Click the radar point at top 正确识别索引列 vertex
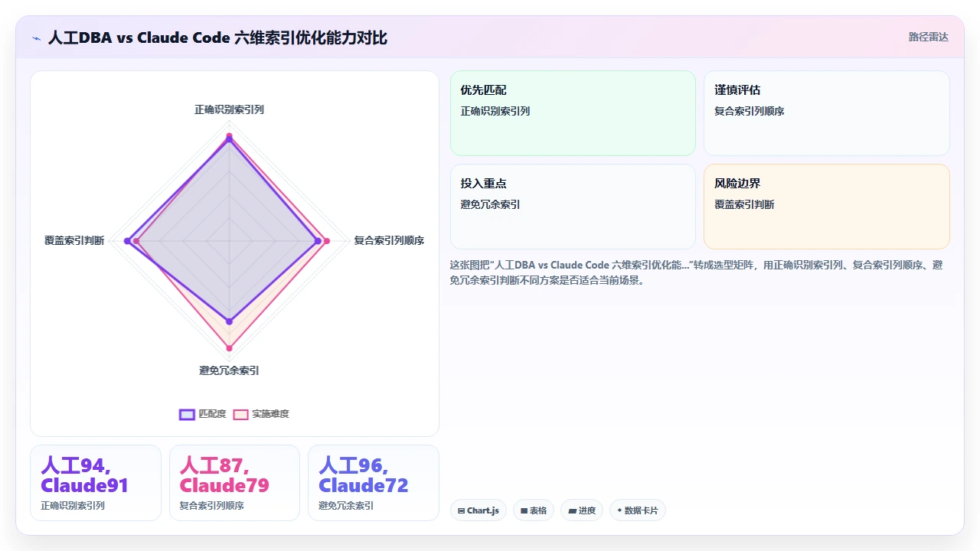The height and width of the screenshot is (551, 980). tap(229, 137)
